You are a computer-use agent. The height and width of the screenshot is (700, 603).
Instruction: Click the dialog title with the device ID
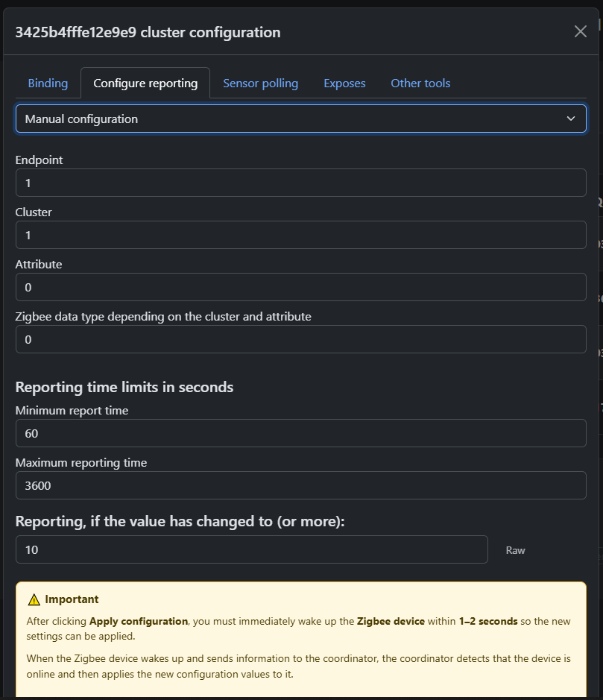coord(148,32)
